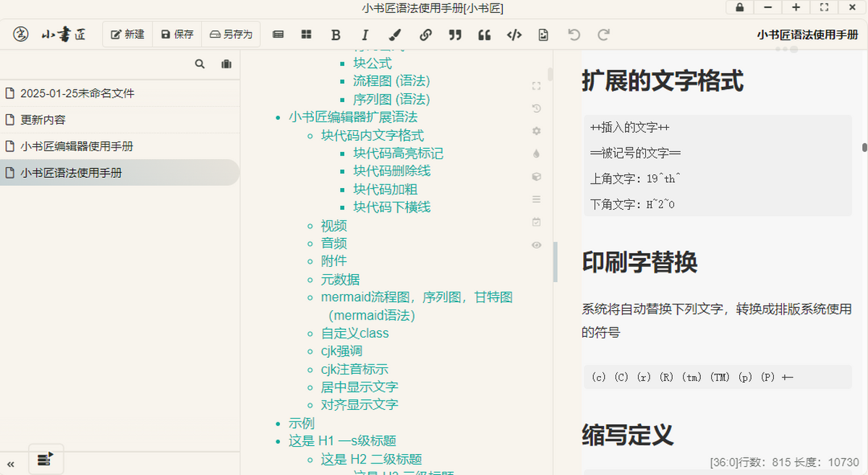
Task: Collapse the sidebar with double-chevron icon
Action: (11, 463)
